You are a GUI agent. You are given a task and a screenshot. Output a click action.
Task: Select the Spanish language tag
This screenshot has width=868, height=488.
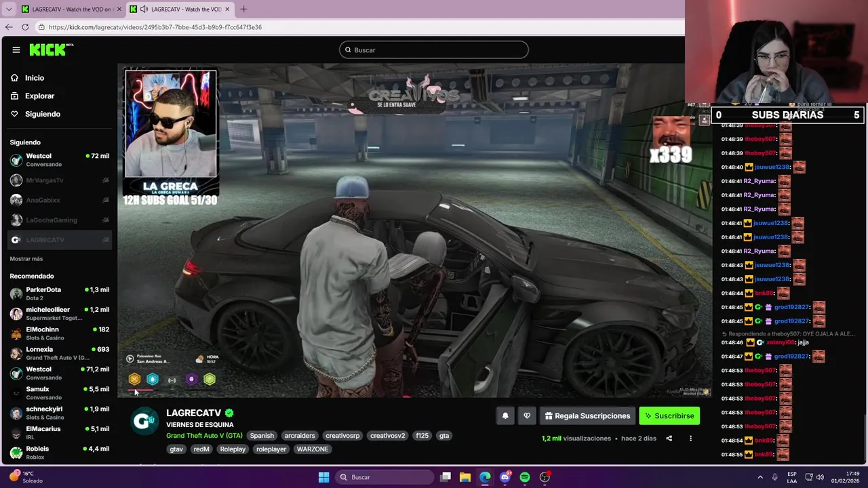262,436
